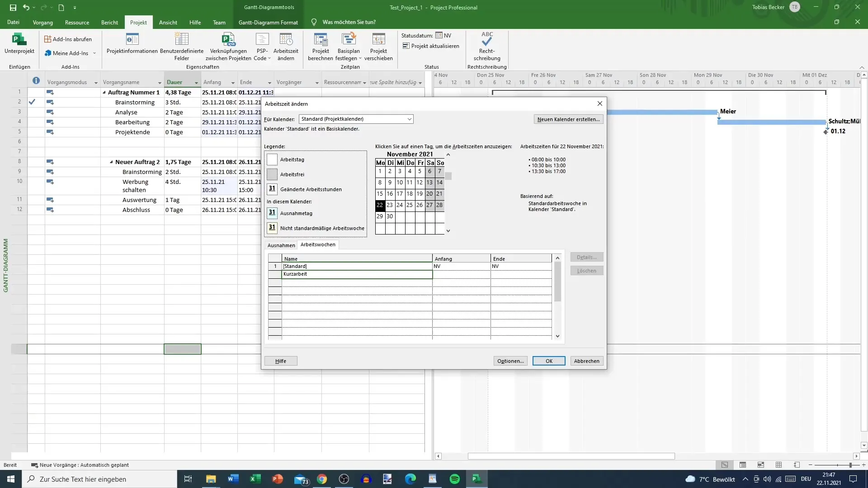This screenshot has height=488, width=868.
Task: Toggle the Status checkbox for task row 2
Action: coord(32,102)
